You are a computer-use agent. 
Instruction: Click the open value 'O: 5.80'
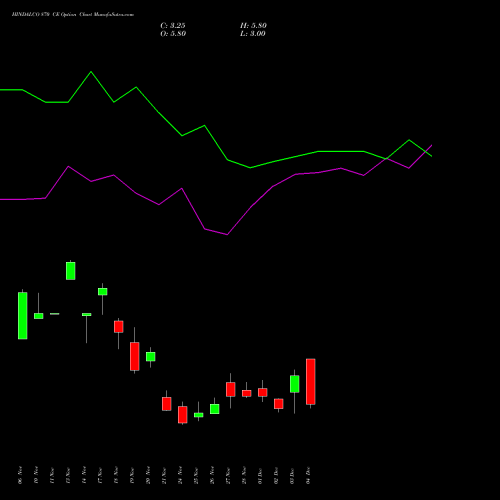click(173, 34)
